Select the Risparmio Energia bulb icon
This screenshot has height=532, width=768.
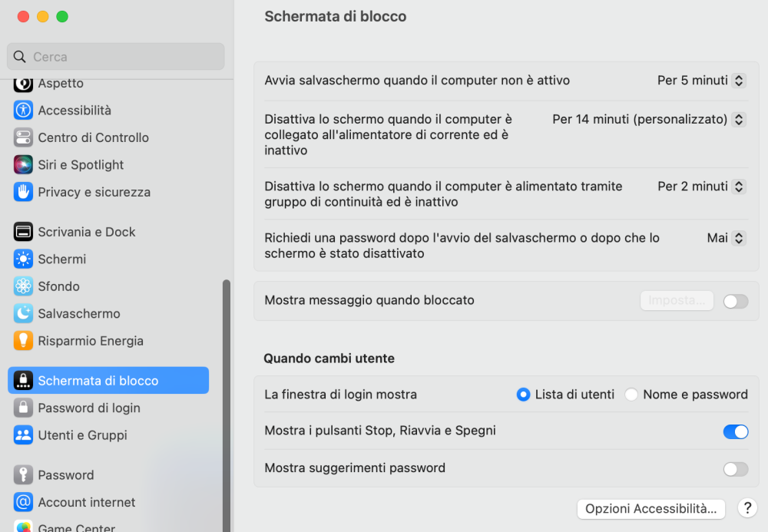(23, 341)
